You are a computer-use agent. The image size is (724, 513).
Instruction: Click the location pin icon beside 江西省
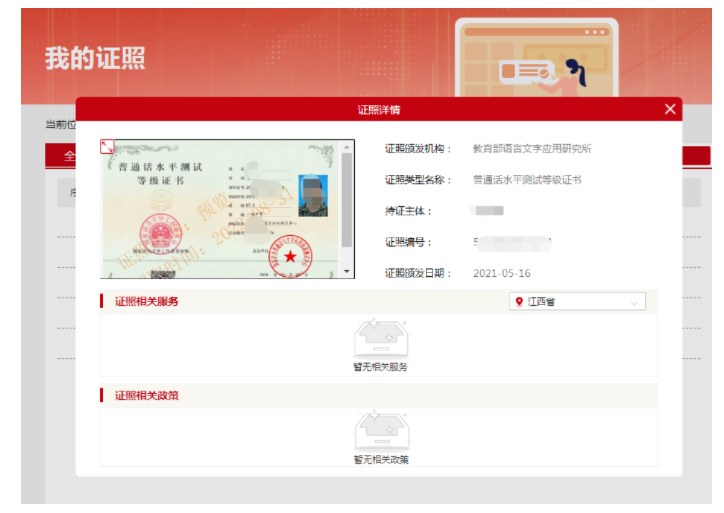click(518, 302)
